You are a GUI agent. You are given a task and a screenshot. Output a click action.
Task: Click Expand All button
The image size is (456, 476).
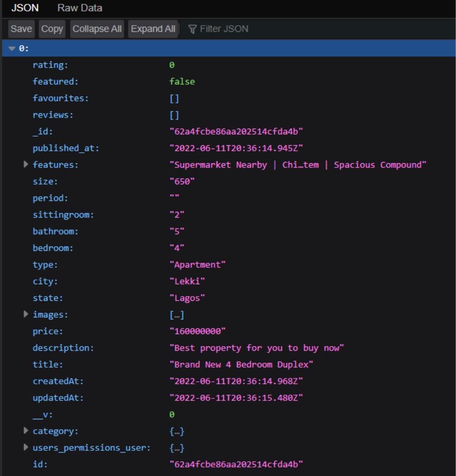[x=153, y=29]
